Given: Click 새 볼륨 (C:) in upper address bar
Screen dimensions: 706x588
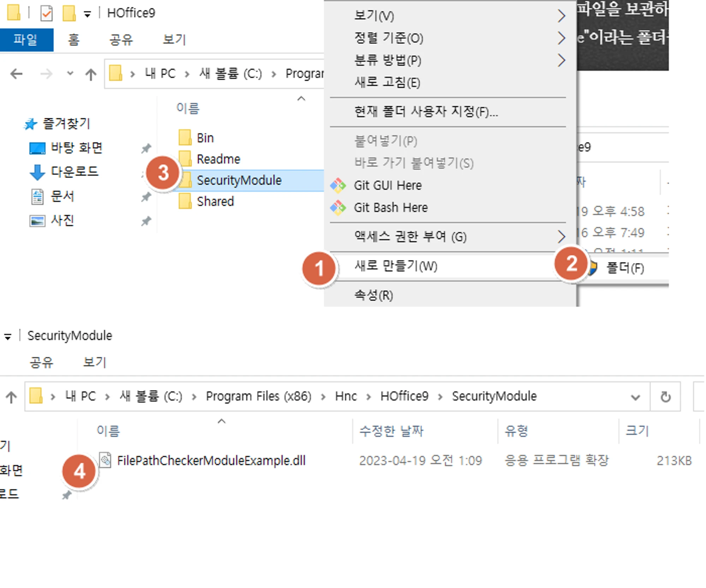Looking at the screenshot, I should 231,73.
